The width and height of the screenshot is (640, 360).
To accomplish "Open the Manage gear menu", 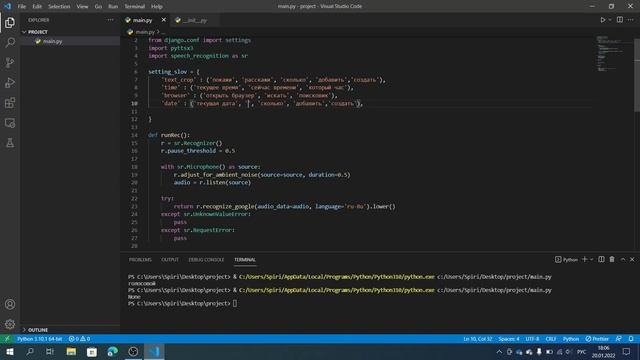I will 10,324.
